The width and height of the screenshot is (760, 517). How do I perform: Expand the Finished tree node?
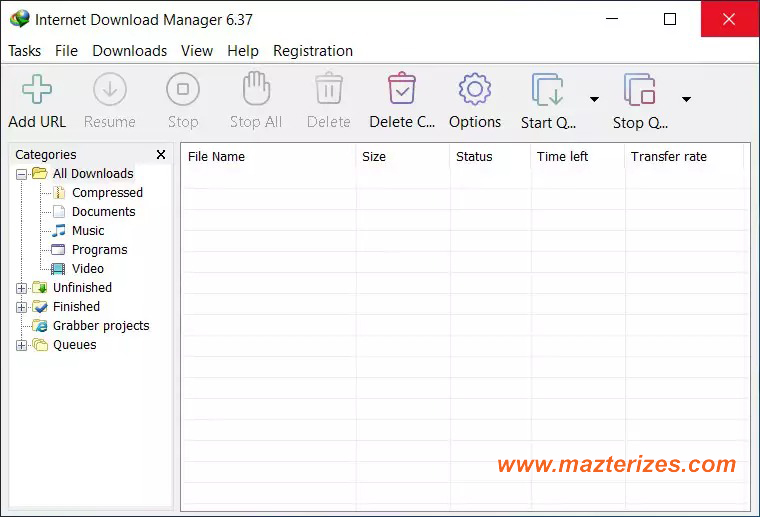coord(21,307)
